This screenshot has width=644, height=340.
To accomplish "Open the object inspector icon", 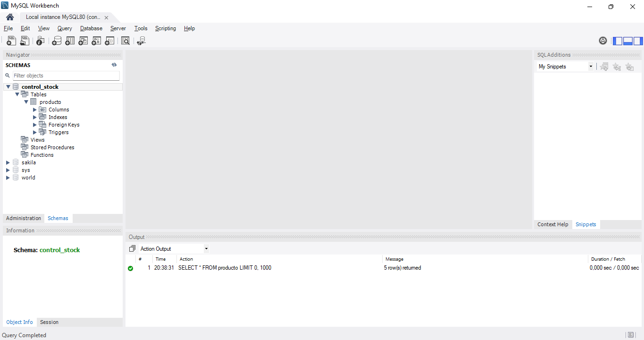I will (x=41, y=41).
